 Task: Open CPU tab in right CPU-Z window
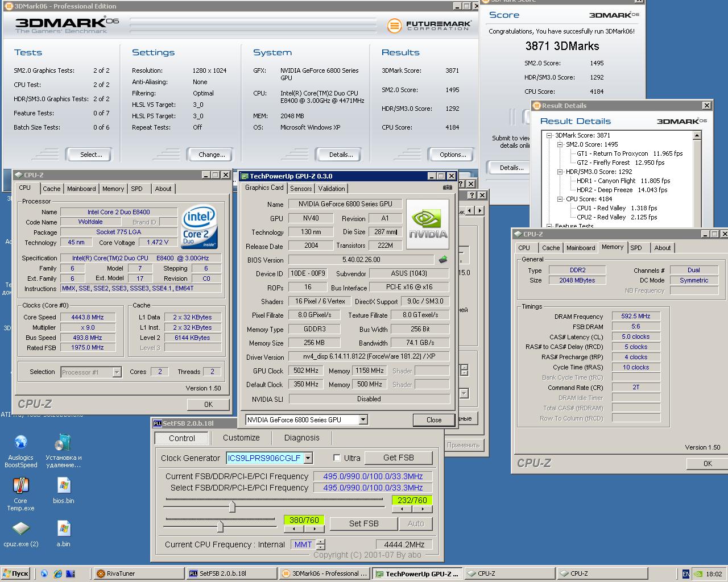coord(524,248)
